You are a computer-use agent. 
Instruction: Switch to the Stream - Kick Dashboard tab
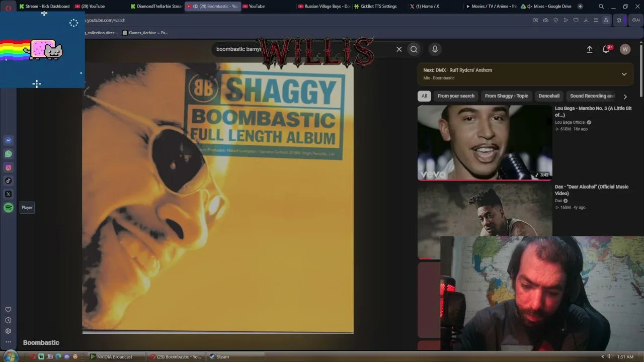click(44, 7)
